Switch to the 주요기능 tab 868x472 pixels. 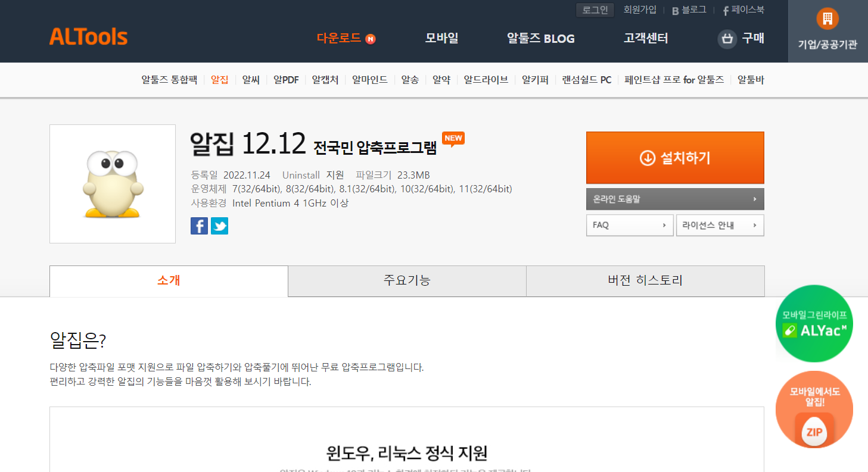click(x=407, y=281)
